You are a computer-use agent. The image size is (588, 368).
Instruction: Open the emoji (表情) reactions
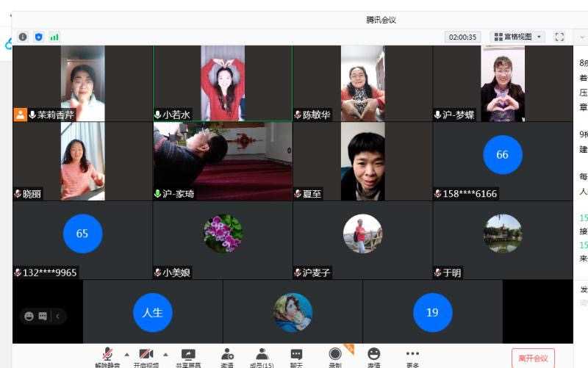point(374,356)
